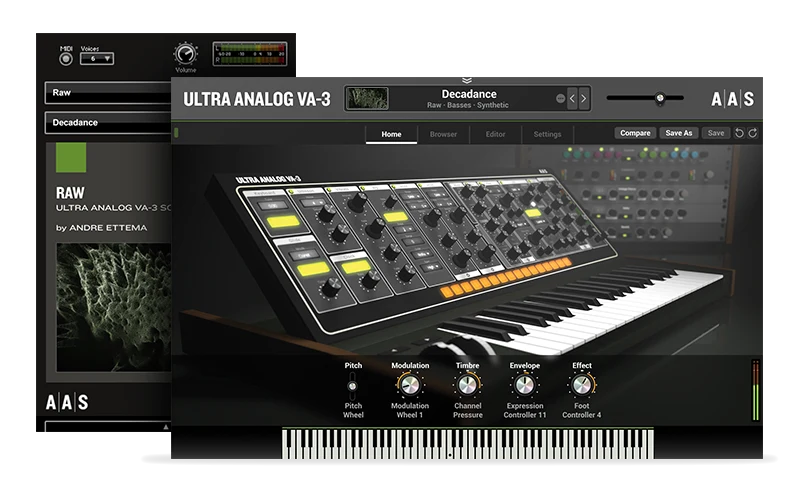800x500 pixels.
Task: Switch to the Browser tab
Action: tap(443, 134)
